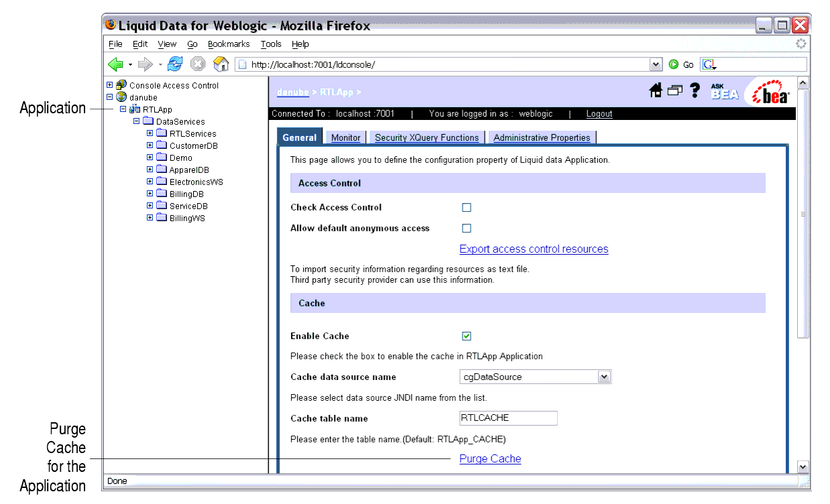Open the Help menu
The height and width of the screenshot is (504, 830).
click(x=300, y=44)
